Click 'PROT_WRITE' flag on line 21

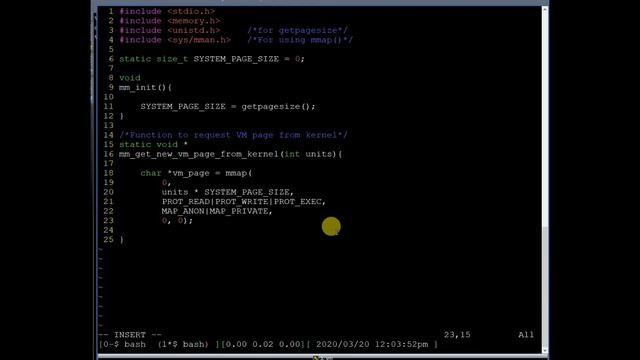click(x=242, y=202)
